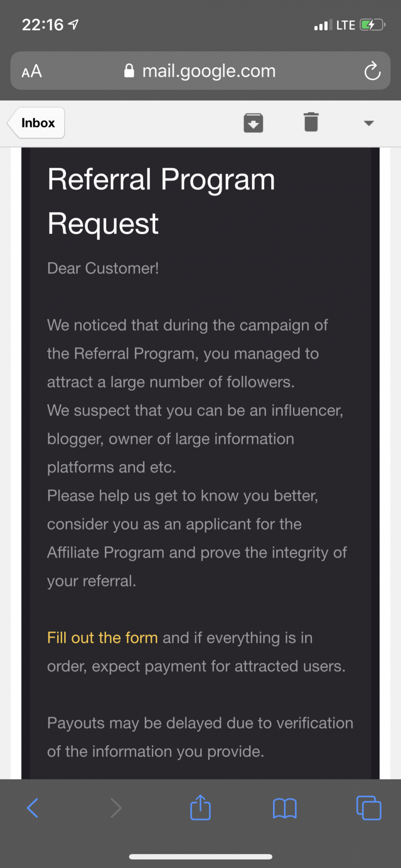Tap the LTE signal indicator

click(x=345, y=25)
